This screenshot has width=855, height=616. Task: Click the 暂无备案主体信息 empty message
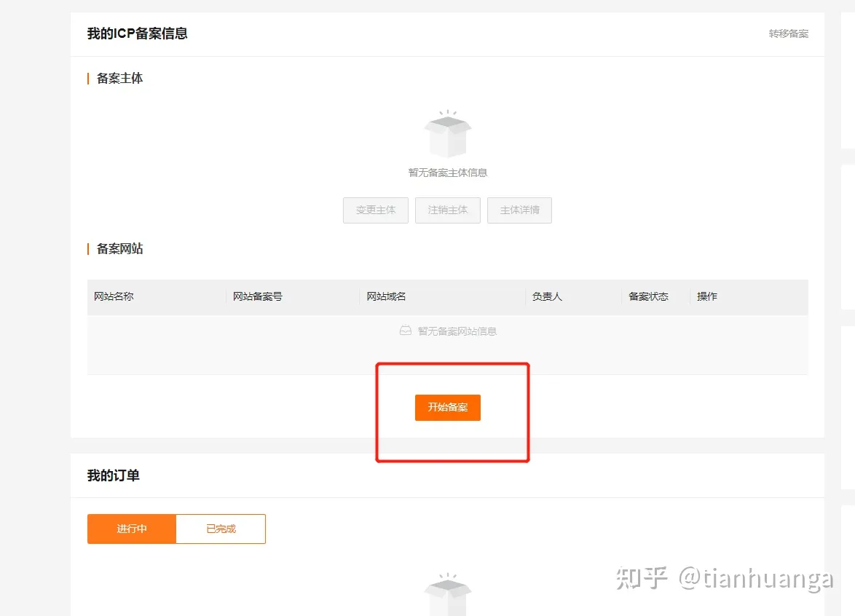[x=448, y=173]
